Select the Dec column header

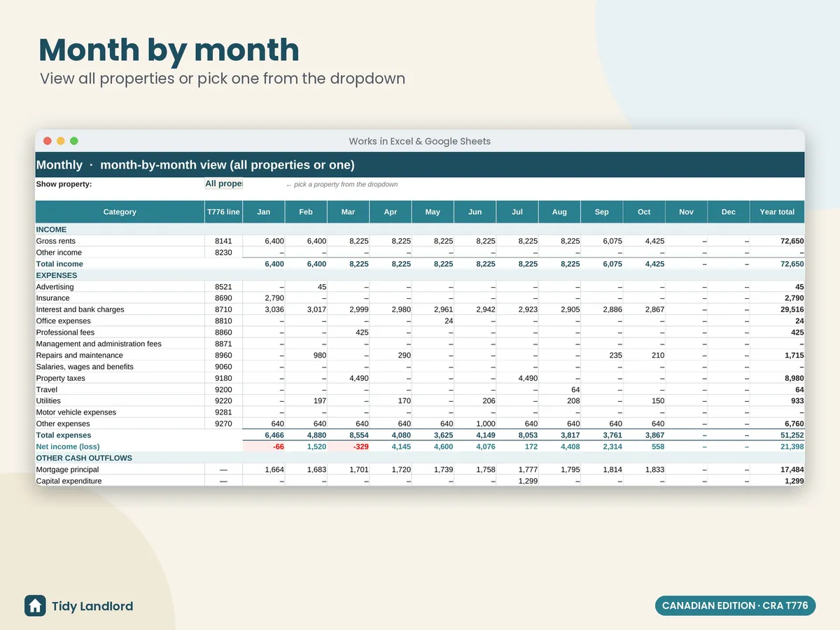729,212
